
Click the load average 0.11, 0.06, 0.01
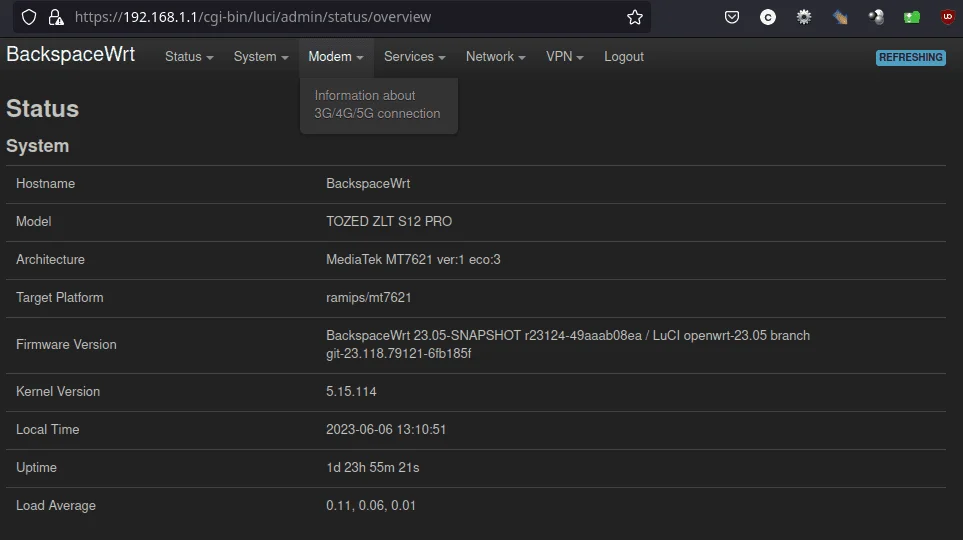point(371,506)
